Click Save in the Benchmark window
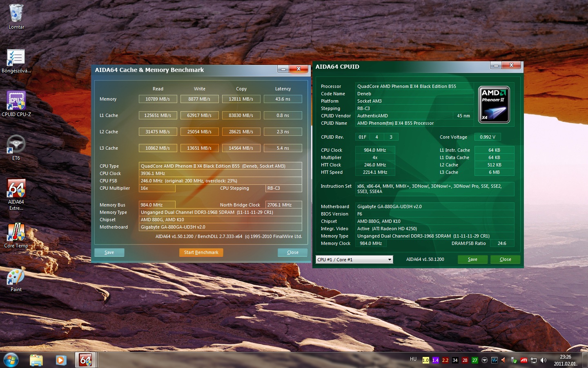 tap(109, 252)
